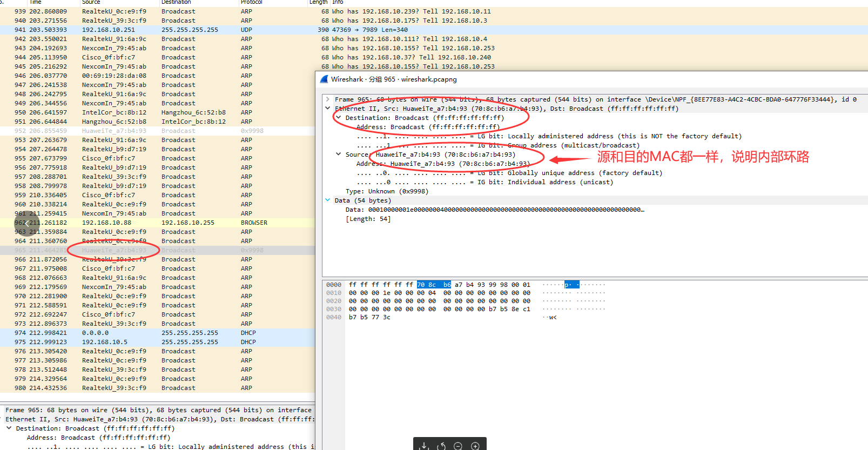Viewport: 868px width, 450px height.
Task: Click the packet dialog title 'Wireshark · 分组 965 · wireshark.pcapng'
Action: (x=394, y=79)
